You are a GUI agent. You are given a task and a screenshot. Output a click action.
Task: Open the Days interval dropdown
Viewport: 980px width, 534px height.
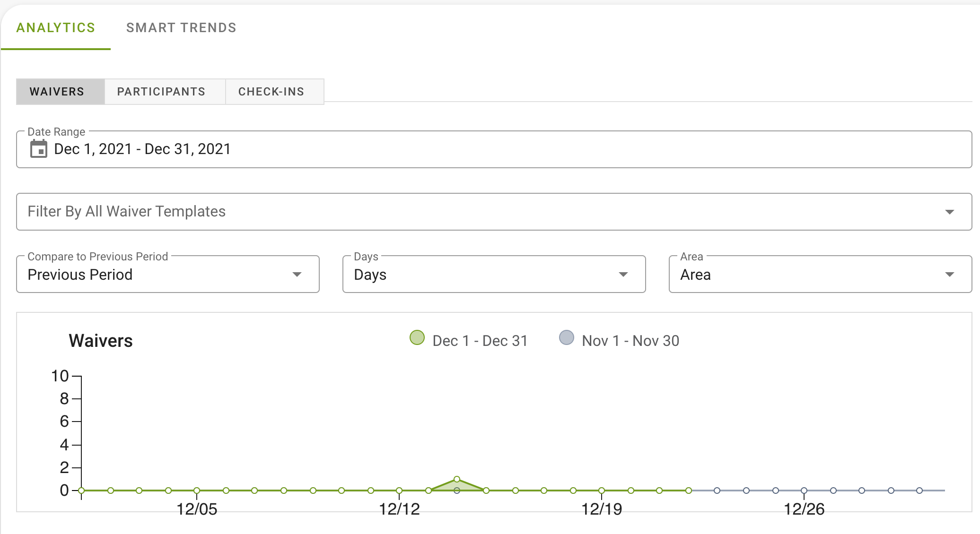[x=494, y=275]
